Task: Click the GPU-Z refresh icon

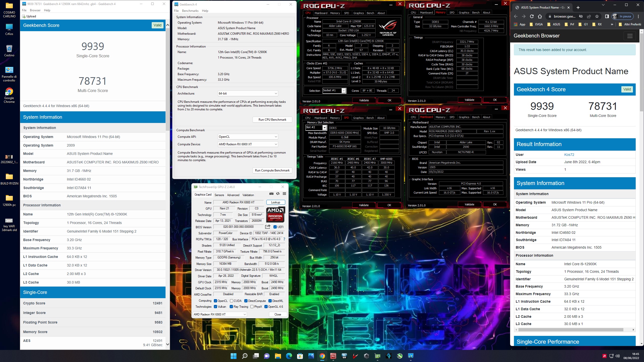Action: (x=278, y=194)
